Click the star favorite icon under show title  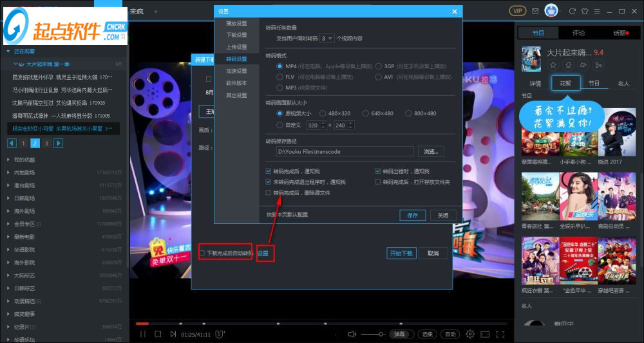[553, 65]
